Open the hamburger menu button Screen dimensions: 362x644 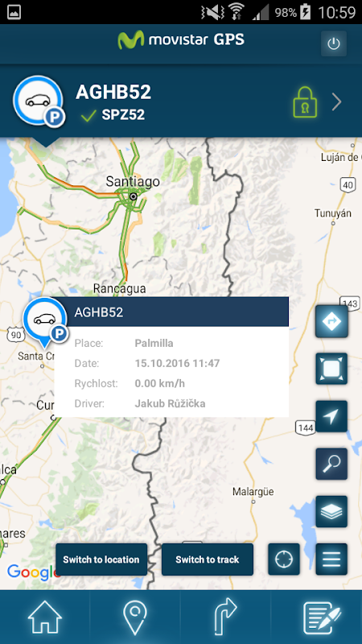[x=331, y=559]
